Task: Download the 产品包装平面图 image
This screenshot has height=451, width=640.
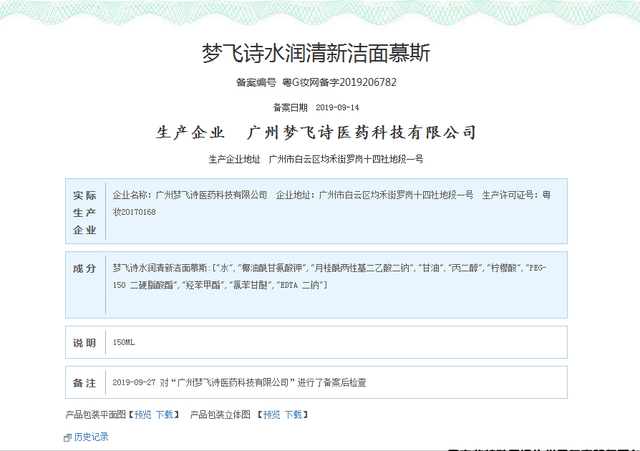Action: pos(164,415)
